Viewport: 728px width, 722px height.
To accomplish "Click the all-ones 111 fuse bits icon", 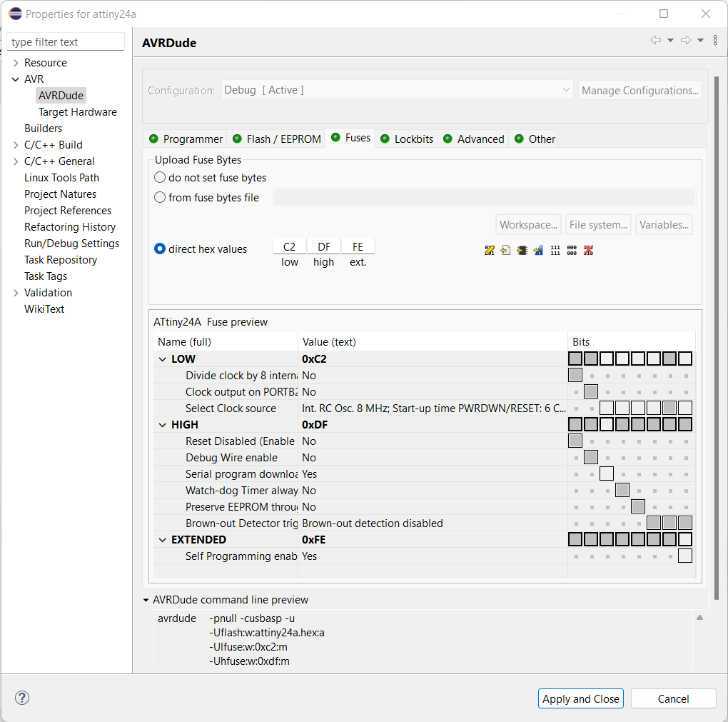I will pyautogui.click(x=555, y=250).
